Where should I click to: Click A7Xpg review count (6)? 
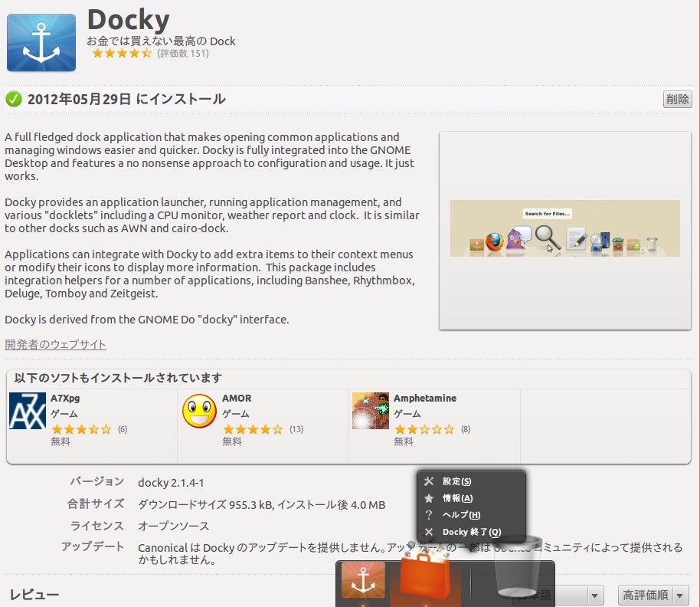[123, 429]
